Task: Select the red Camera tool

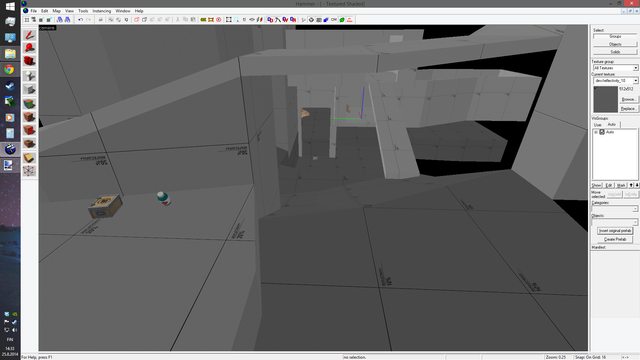Action: (29, 62)
